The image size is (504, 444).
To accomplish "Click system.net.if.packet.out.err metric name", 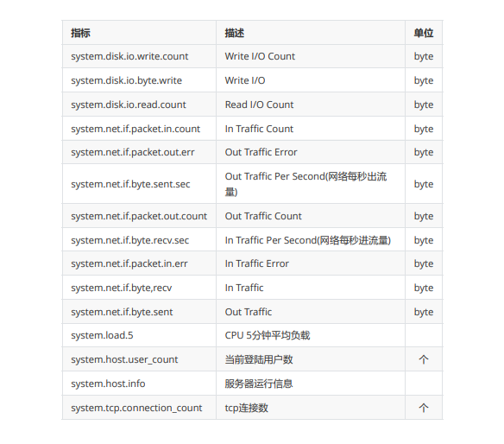I will [x=132, y=152].
